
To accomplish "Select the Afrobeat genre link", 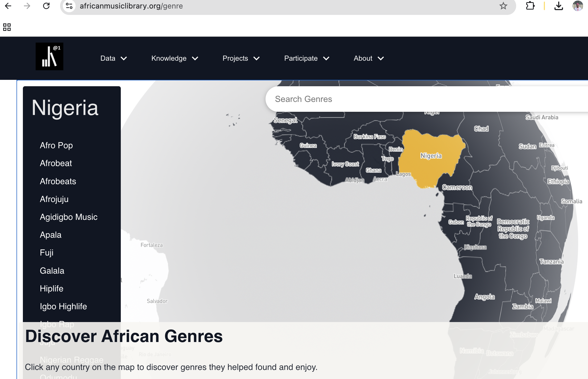I will [x=56, y=163].
